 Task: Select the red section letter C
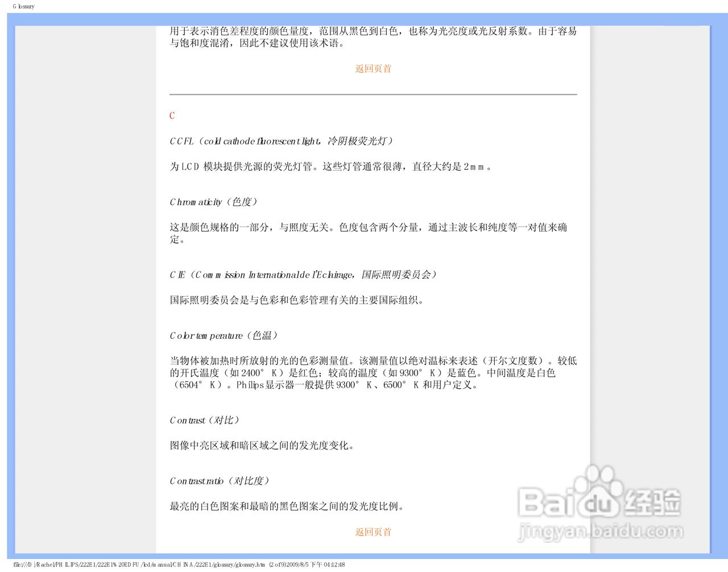[172, 116]
